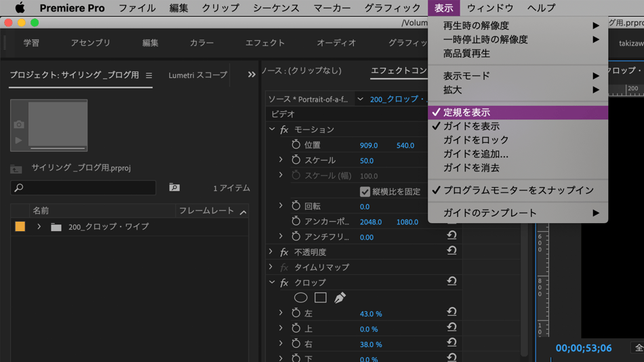Select the ellipse mask tool under Crop
The width and height of the screenshot is (644, 362).
300,298
